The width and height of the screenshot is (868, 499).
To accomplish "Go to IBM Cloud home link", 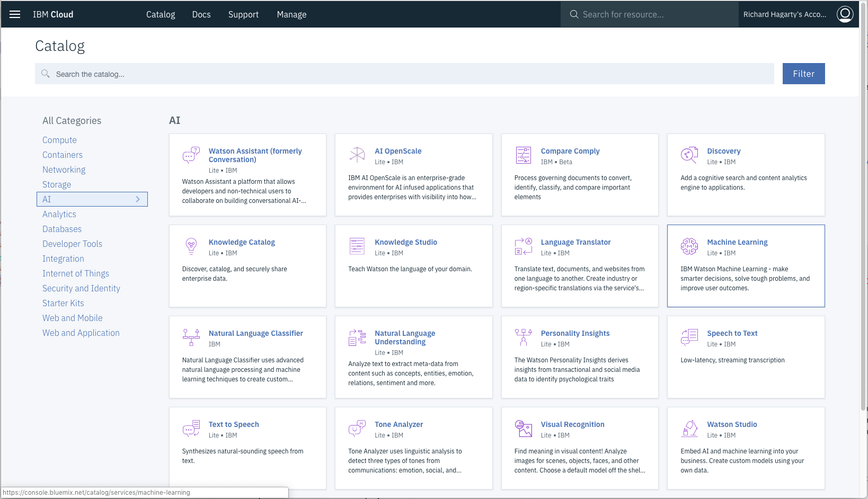I will point(53,14).
